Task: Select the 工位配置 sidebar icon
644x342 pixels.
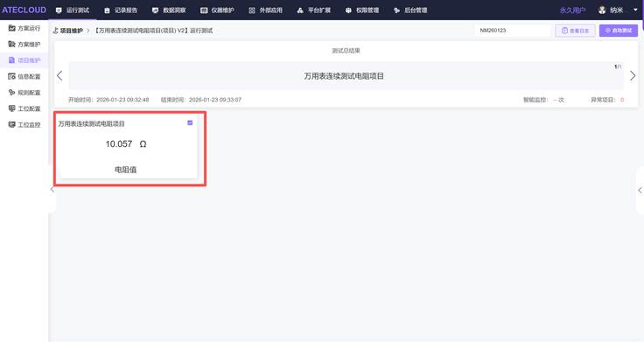Action: point(12,108)
